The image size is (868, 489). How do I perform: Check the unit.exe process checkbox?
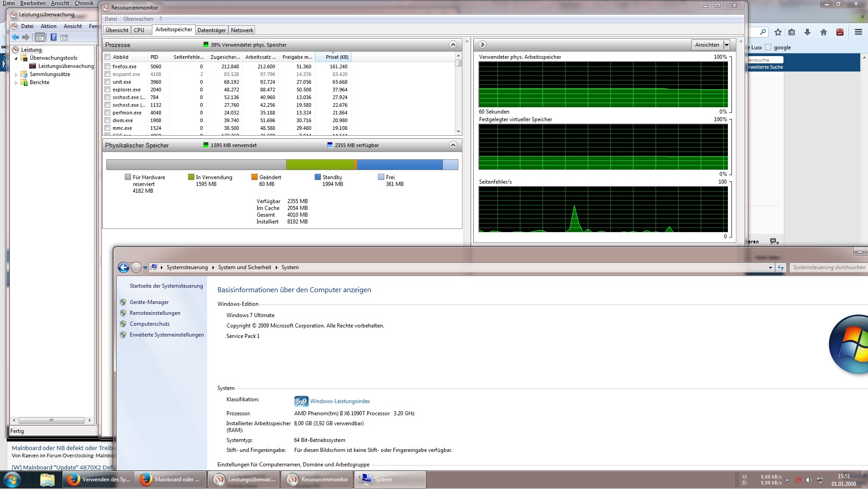click(108, 82)
